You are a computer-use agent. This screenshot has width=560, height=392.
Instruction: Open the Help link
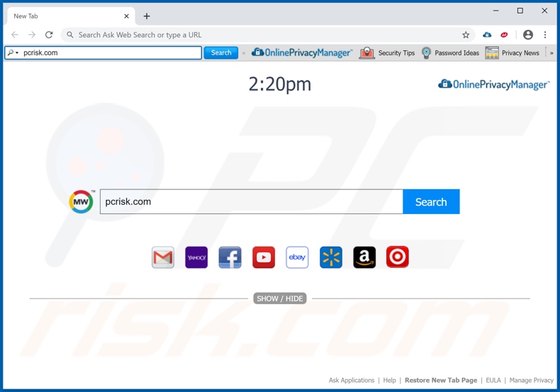pyautogui.click(x=389, y=380)
